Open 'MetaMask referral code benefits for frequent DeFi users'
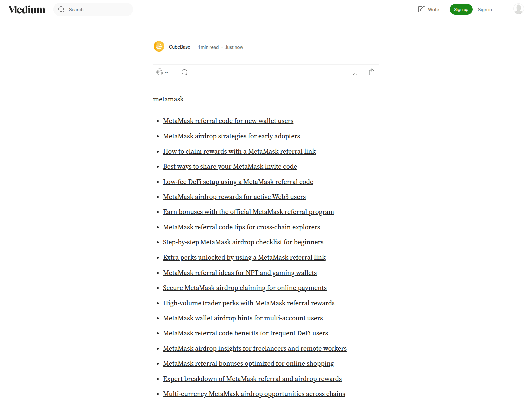Viewport: 532px width, 399px height. tap(245, 333)
